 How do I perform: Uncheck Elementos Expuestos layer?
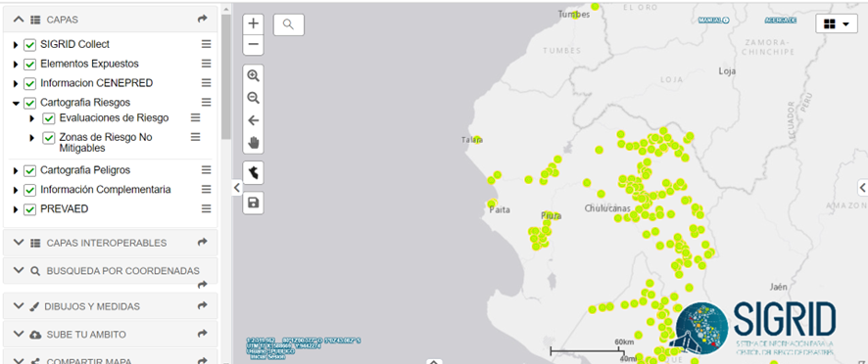pos(30,65)
